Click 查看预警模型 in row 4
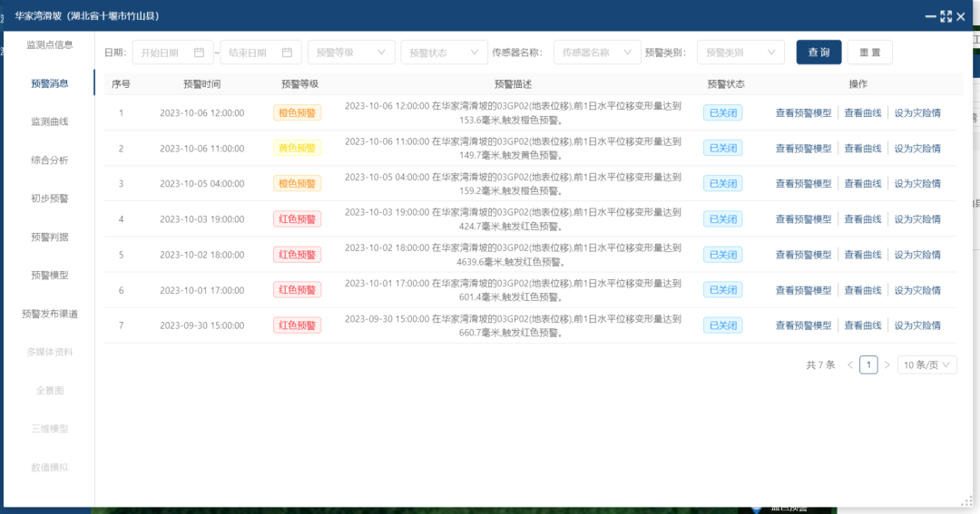 [804, 219]
